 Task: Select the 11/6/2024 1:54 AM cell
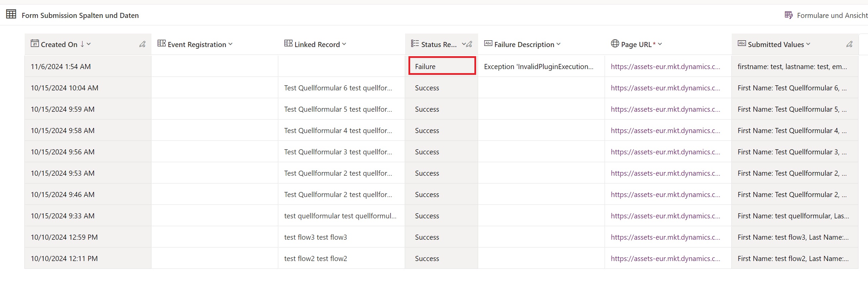pos(88,66)
